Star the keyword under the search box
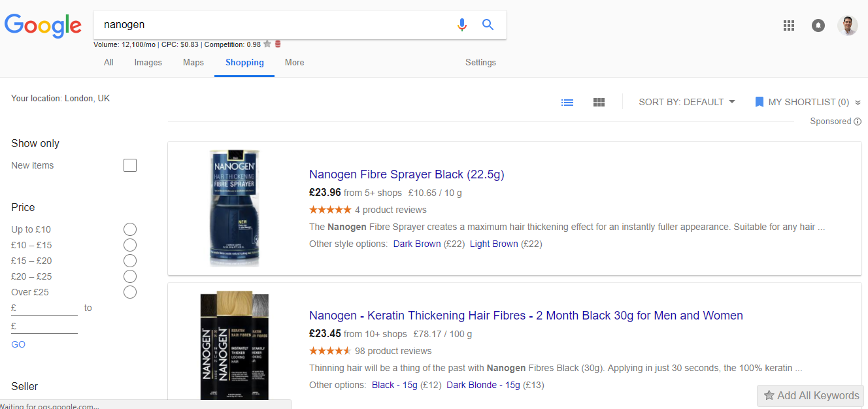 click(x=267, y=44)
